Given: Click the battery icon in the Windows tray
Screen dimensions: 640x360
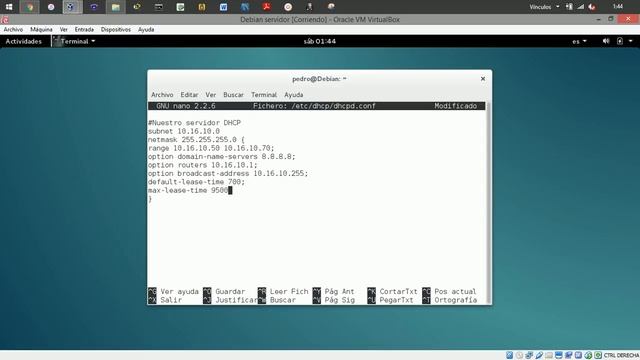Looking at the screenshot, I should (569, 7).
